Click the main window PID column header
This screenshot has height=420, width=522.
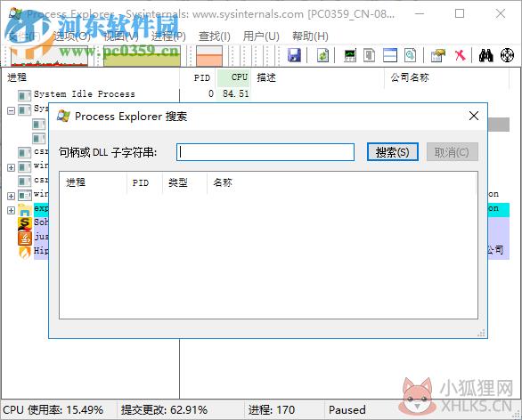(x=198, y=77)
